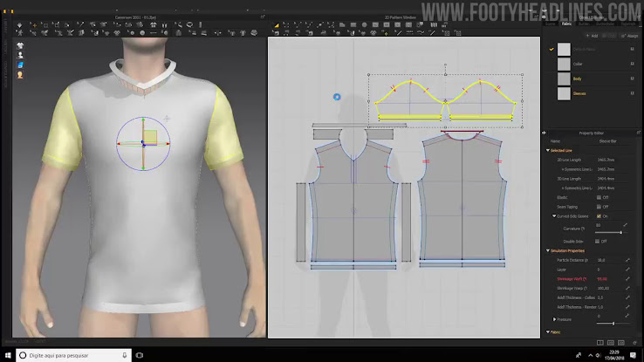Toggle the Elastic checkbox
This screenshot has height=362, width=644.
click(x=599, y=197)
